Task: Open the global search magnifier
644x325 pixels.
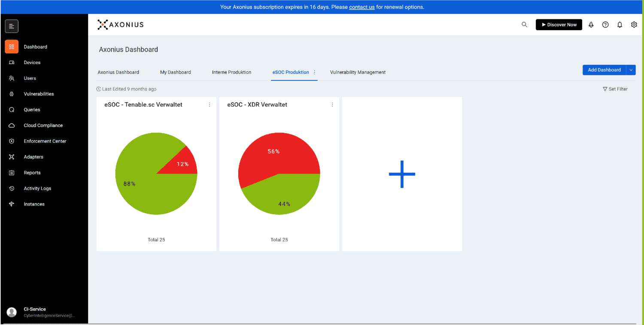Action: [524, 25]
